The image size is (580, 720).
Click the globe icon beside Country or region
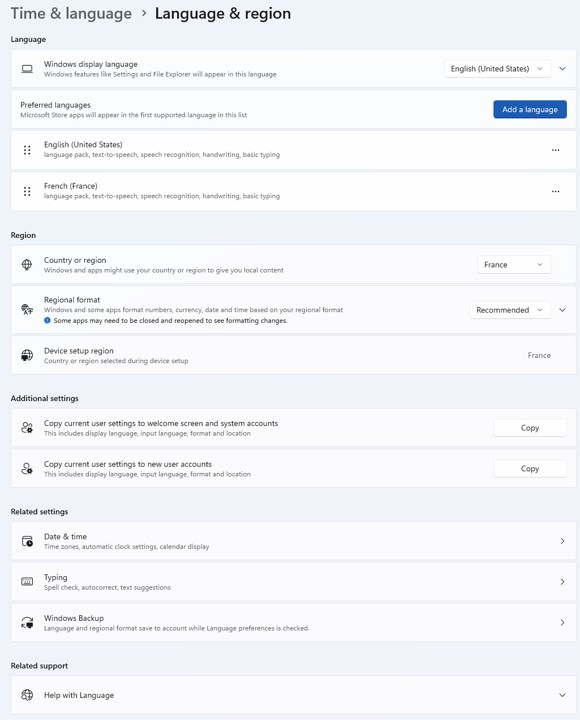(27, 264)
